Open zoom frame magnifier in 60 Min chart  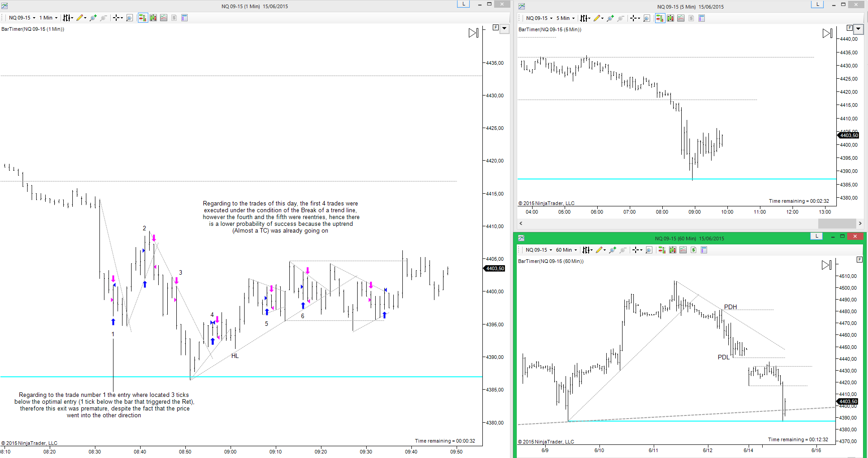649,250
